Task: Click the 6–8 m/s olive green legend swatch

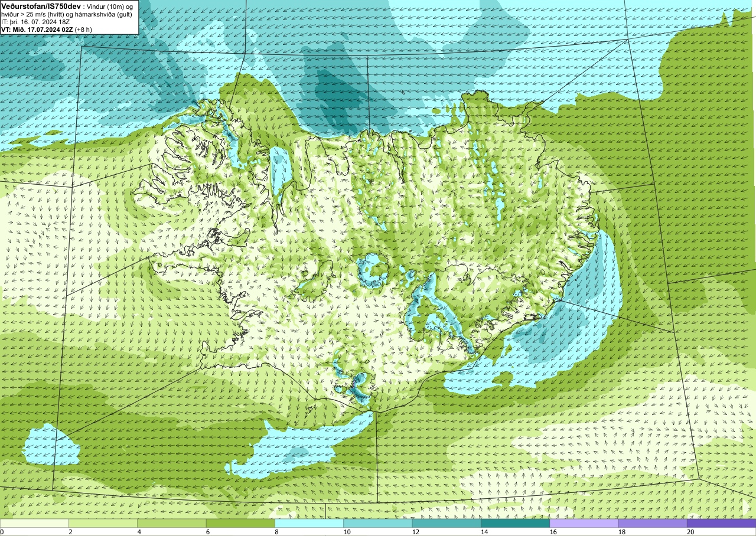Action: [x=240, y=523]
